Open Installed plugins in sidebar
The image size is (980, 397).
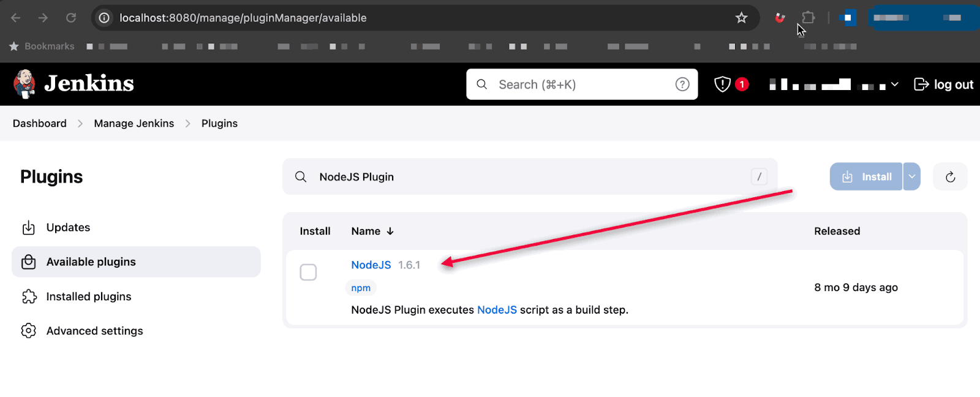pos(136,297)
